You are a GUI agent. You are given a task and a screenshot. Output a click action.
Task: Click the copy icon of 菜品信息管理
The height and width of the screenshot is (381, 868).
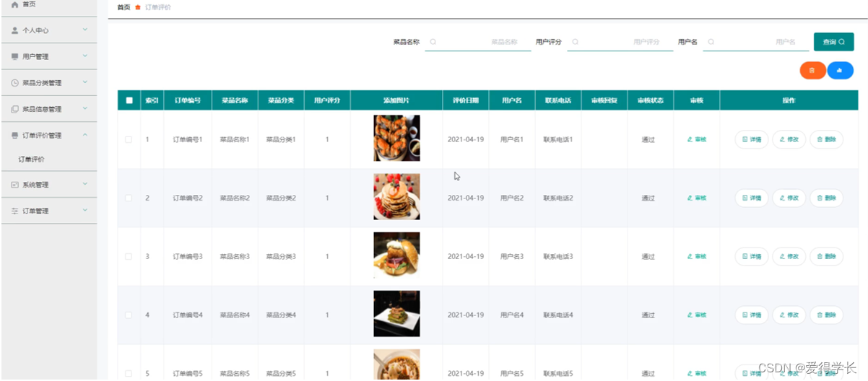click(x=15, y=109)
